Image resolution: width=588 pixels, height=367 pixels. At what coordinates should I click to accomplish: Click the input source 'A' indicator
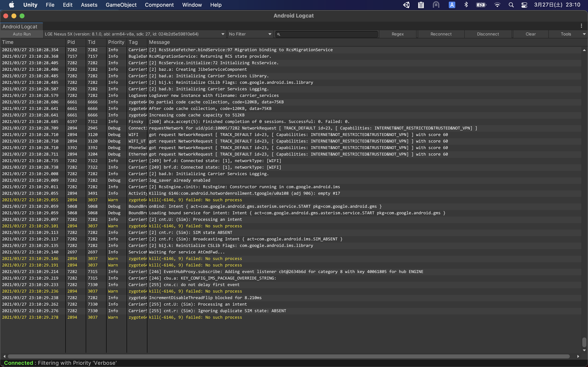451,5
